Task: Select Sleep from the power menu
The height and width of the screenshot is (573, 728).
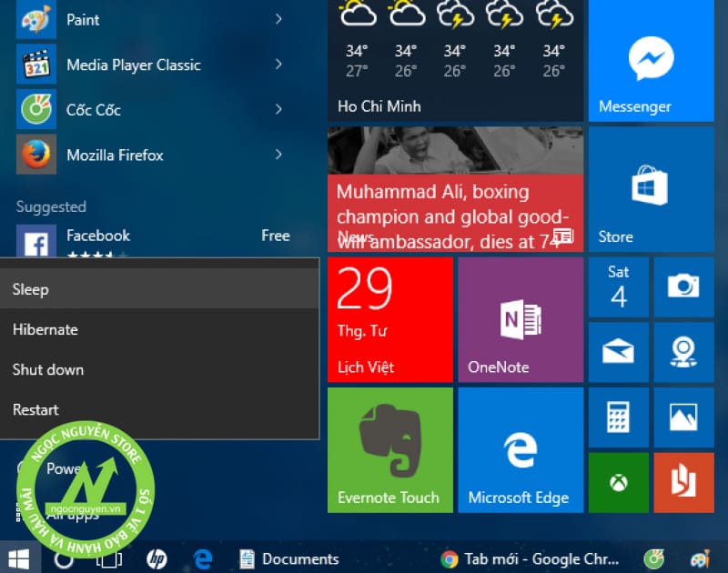Action: 31,289
